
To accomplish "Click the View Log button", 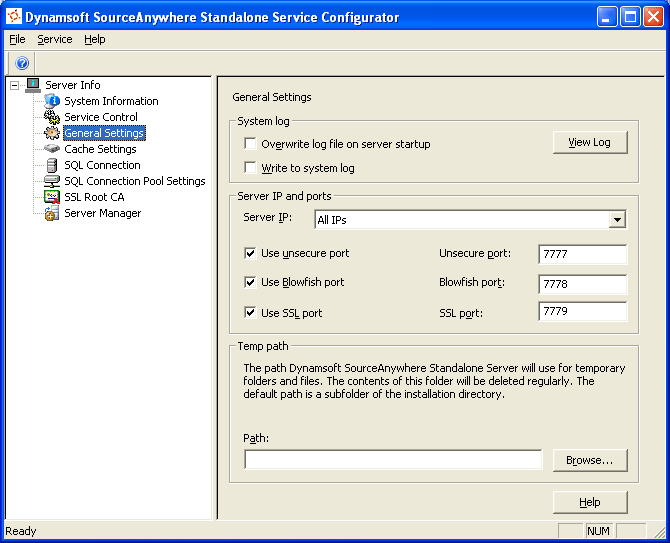I will (590, 142).
